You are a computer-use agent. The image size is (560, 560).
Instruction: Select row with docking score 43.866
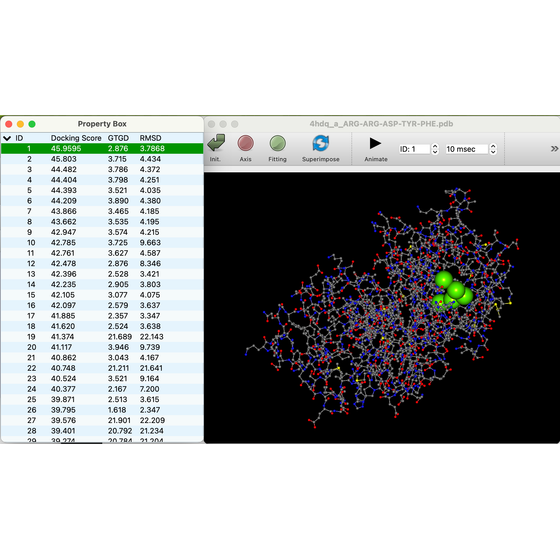point(102,211)
